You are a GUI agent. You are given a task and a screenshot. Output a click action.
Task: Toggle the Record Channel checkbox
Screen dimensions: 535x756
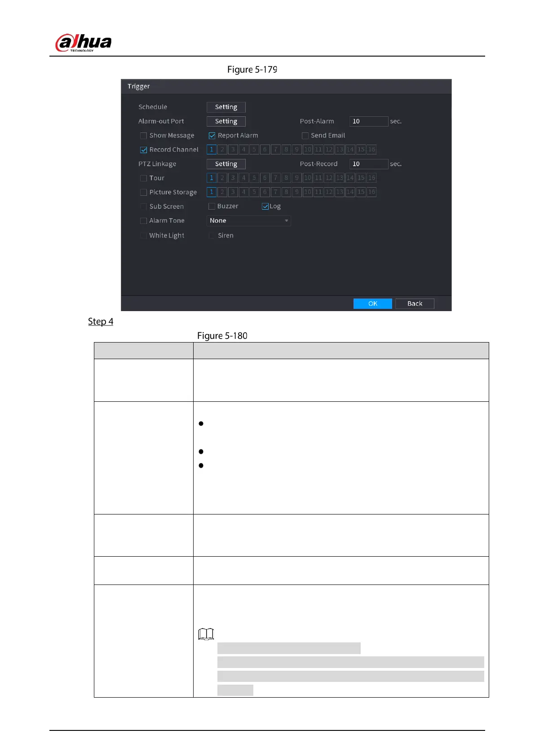(143, 150)
